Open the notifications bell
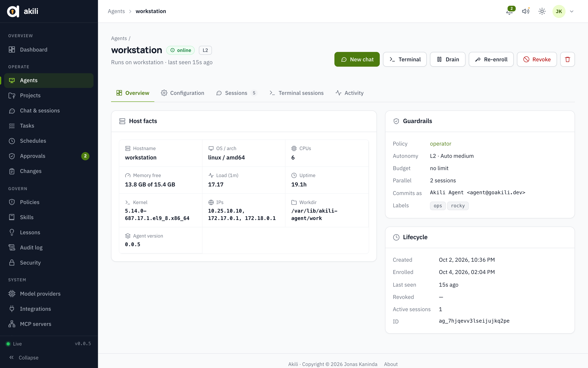Image resolution: width=588 pixels, height=368 pixels. pyautogui.click(x=509, y=11)
